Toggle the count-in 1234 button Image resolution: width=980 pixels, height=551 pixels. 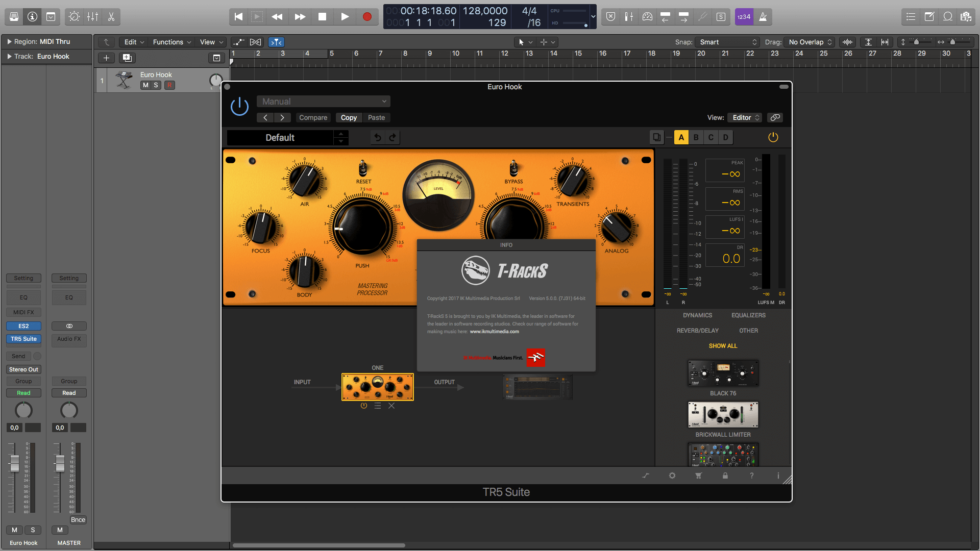point(744,17)
